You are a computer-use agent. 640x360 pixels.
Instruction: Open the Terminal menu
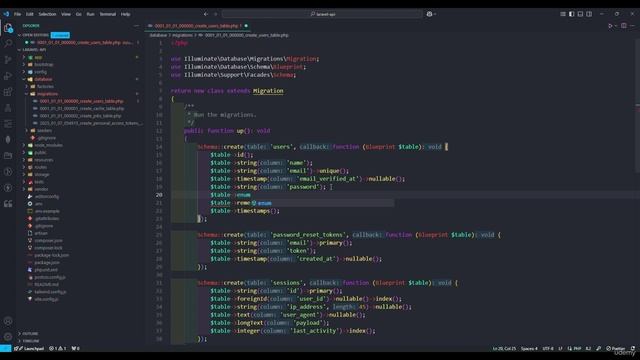(108, 14)
